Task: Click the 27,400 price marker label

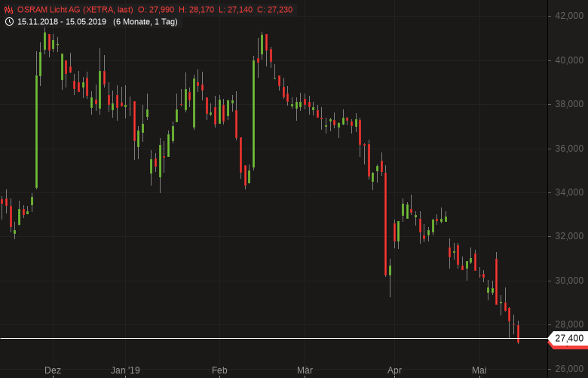Action: 568,338
